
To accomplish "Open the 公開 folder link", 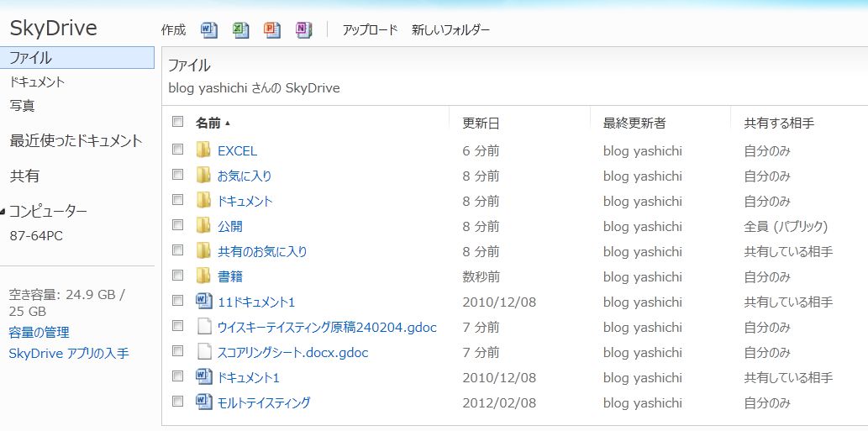I will click(230, 226).
